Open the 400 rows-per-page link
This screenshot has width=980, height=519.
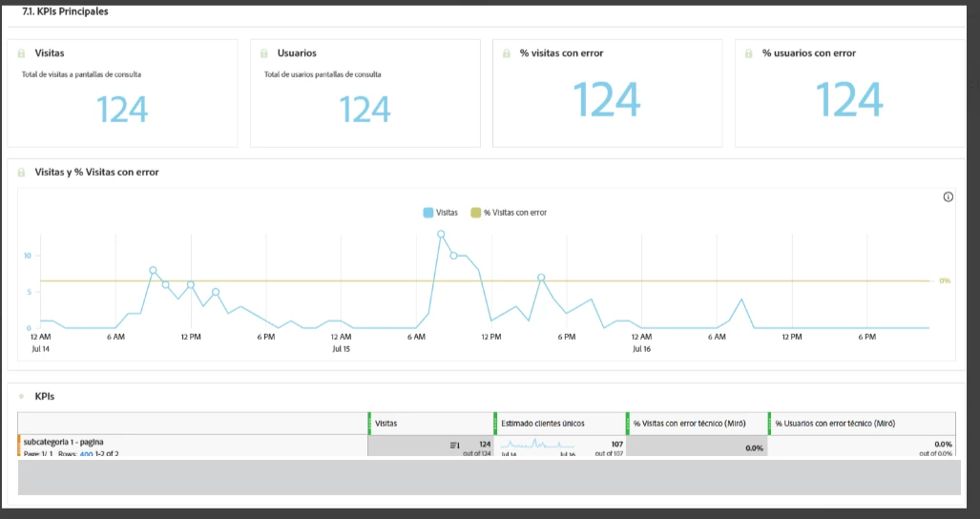(86, 454)
